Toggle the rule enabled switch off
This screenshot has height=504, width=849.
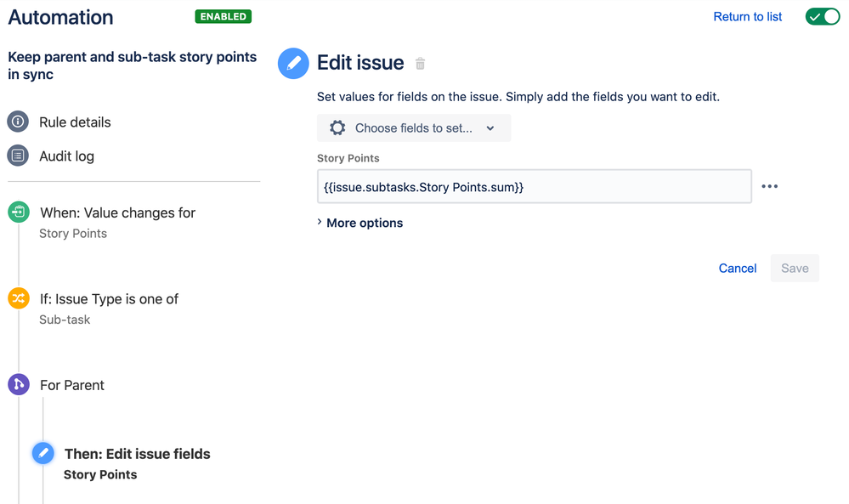(823, 17)
